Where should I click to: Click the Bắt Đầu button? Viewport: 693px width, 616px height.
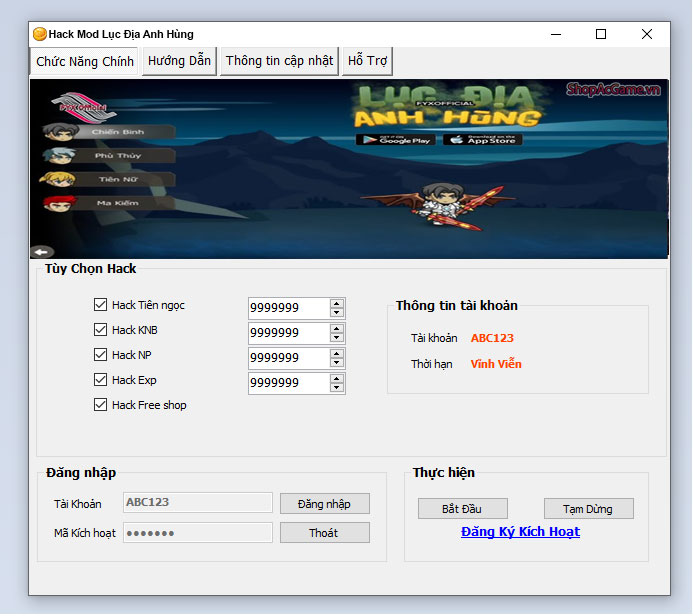tap(462, 509)
